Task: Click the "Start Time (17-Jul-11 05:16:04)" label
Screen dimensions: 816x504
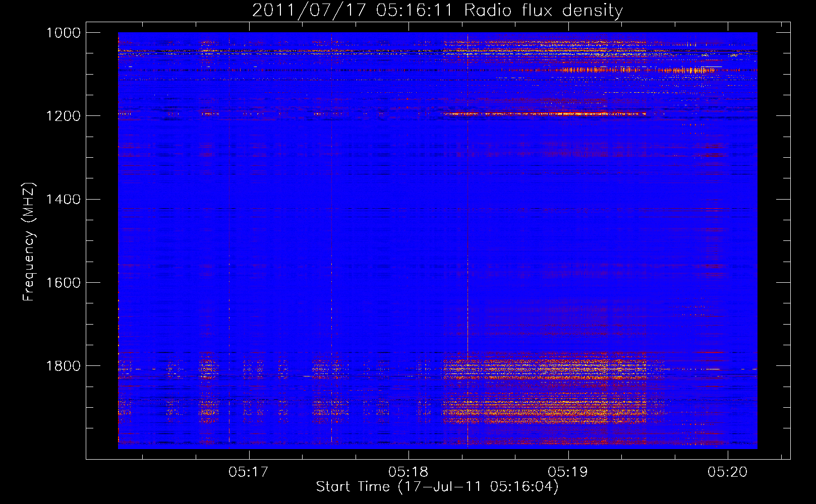Action: (x=437, y=487)
